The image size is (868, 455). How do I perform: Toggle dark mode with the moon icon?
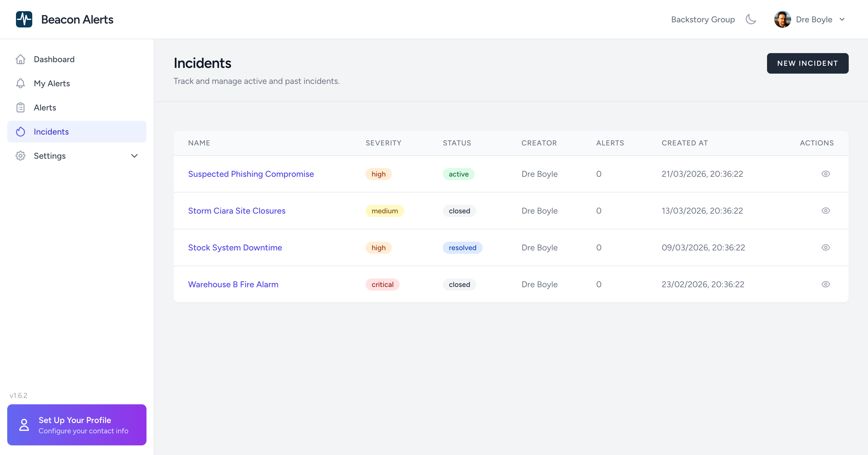(751, 19)
